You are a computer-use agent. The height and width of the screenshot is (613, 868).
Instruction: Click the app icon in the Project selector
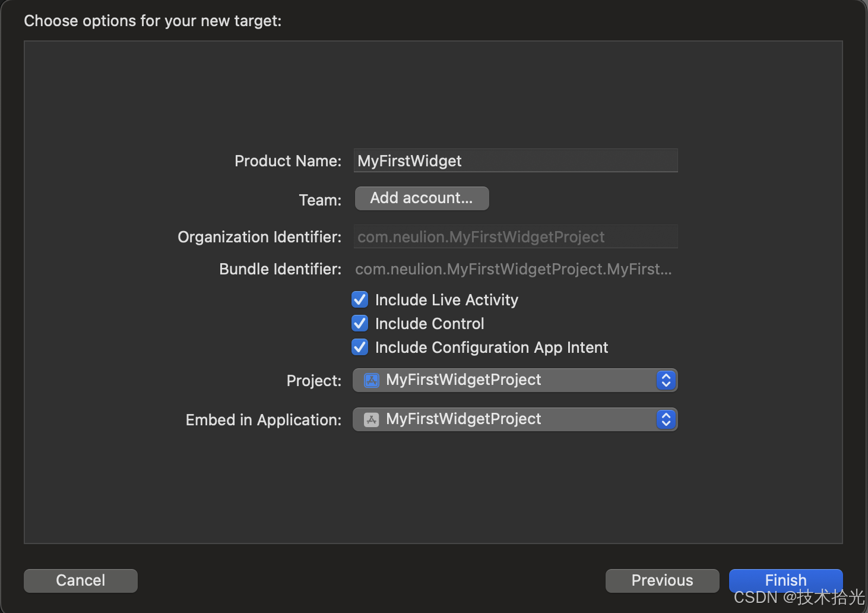(370, 380)
